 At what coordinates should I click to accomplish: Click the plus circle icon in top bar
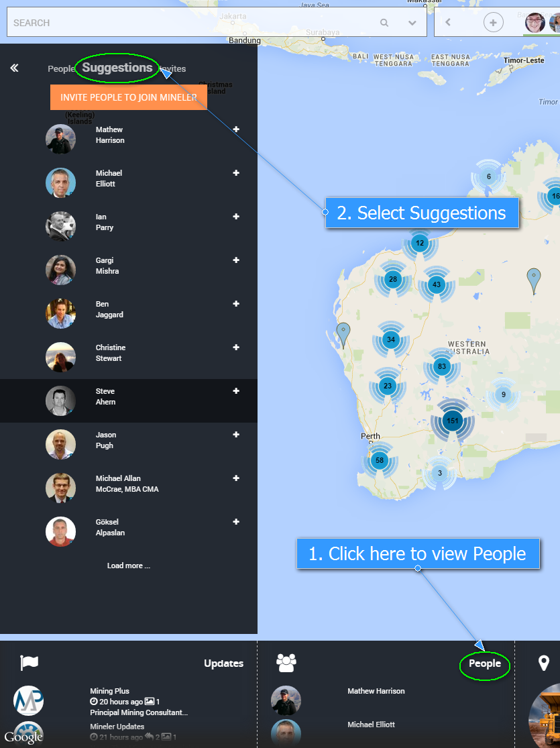pyautogui.click(x=493, y=23)
